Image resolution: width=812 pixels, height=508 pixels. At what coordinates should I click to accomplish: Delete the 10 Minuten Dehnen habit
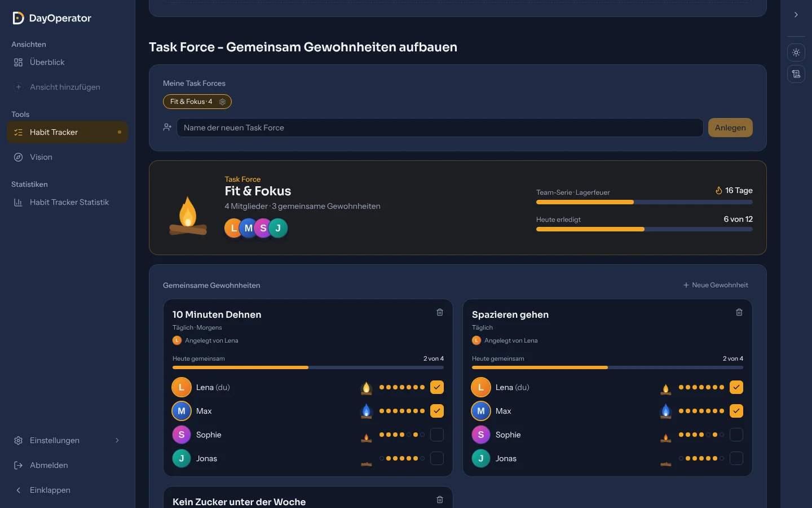point(440,312)
